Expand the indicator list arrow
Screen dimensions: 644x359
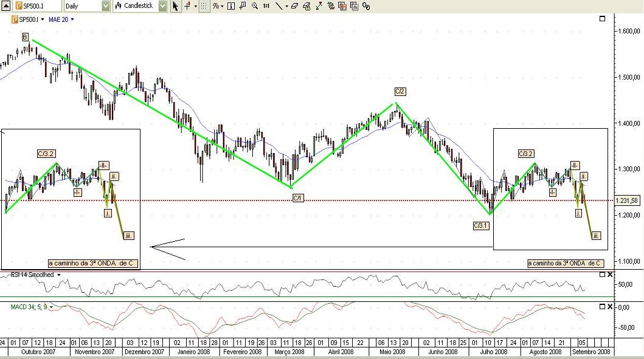click(x=222, y=6)
